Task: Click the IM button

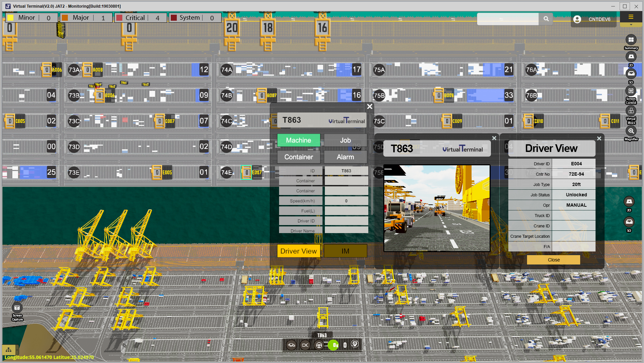Action: pyautogui.click(x=345, y=251)
